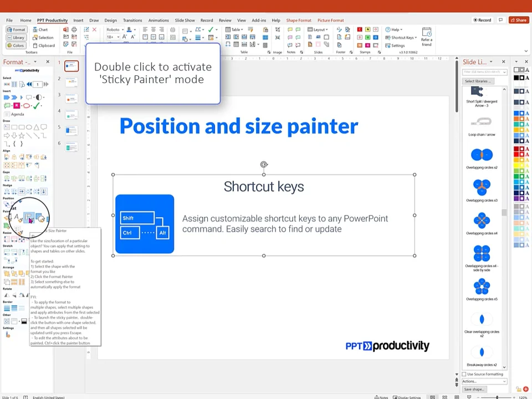Expand the Layout dropdown
The width and height of the screenshot is (532, 399).
[318, 29]
